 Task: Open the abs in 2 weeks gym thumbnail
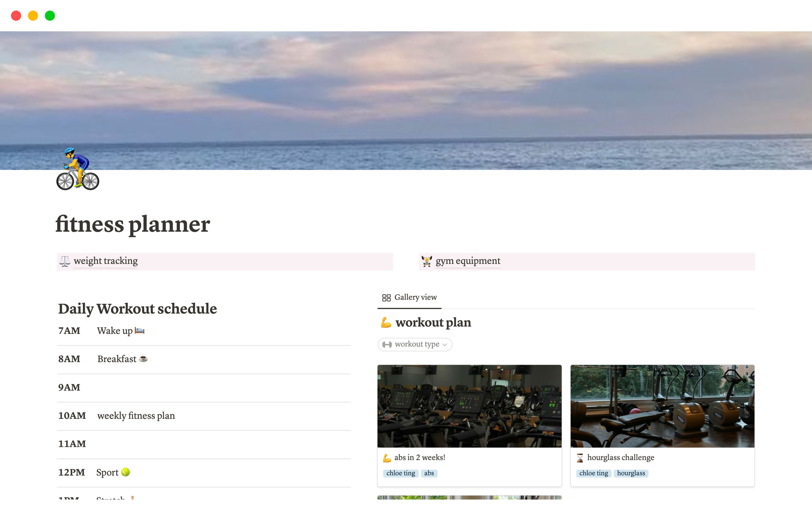pos(469,406)
